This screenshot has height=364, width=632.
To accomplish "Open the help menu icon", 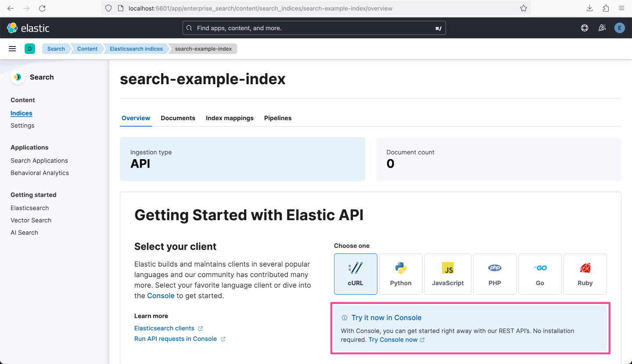I will point(585,28).
